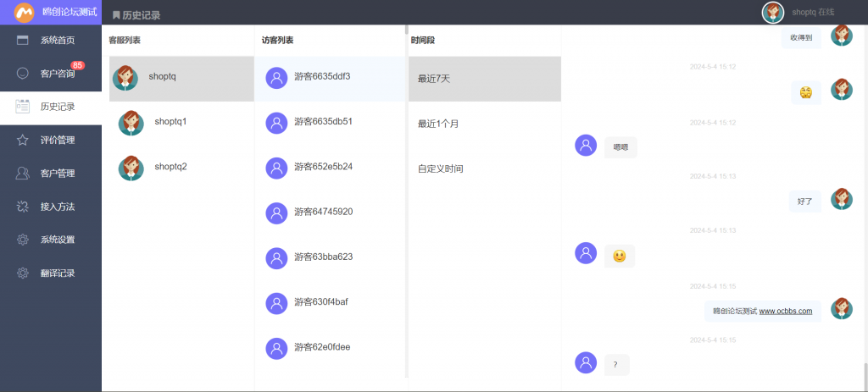Click the orange M logo icon
The height and width of the screenshot is (392, 868).
click(x=25, y=12)
